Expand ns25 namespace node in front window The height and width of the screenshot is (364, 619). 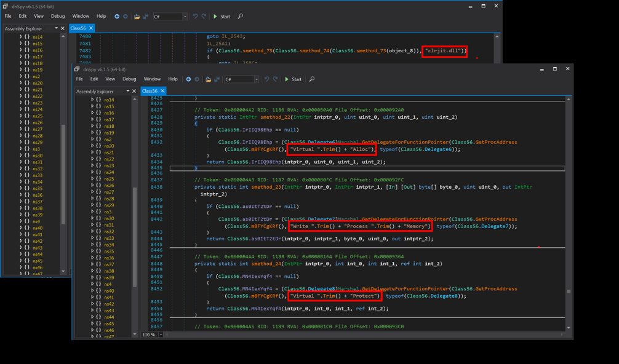pos(93,179)
